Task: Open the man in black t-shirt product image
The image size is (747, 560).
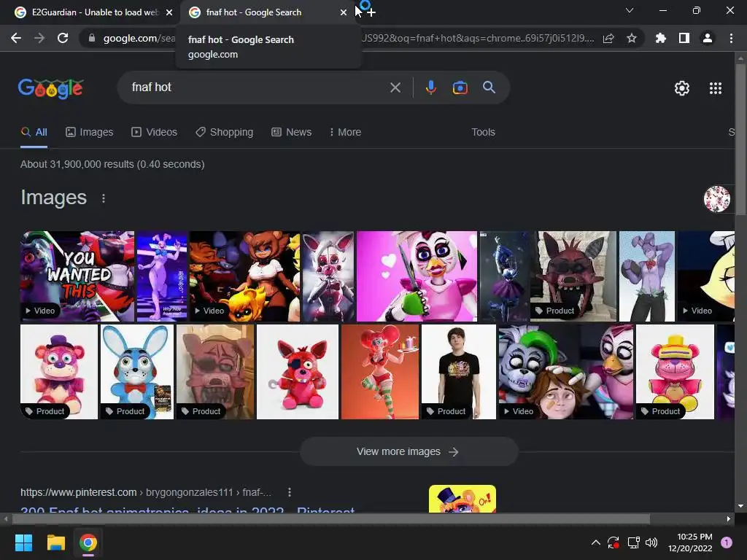Action: tap(459, 372)
